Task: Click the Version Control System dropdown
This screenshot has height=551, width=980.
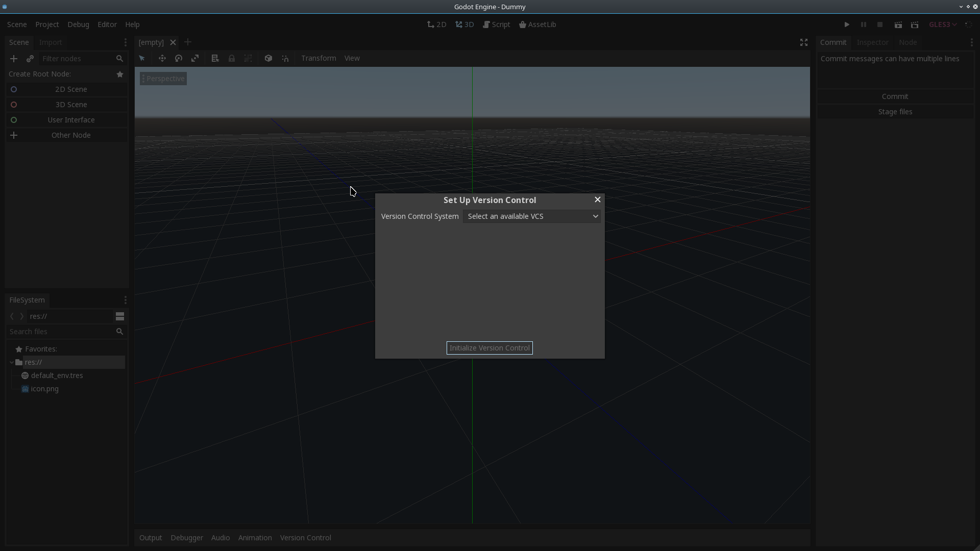Action: 531,216
